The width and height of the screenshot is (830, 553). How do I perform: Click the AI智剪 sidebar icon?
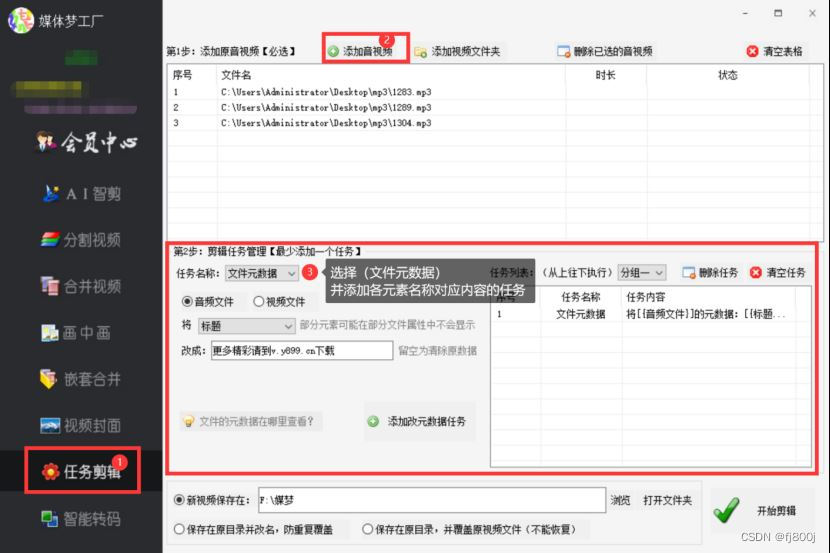51,194
